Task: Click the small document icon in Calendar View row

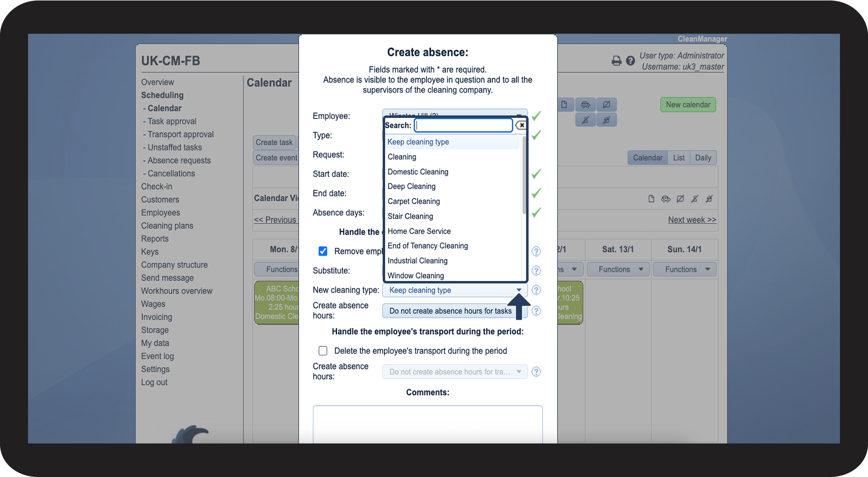Action: (651, 199)
